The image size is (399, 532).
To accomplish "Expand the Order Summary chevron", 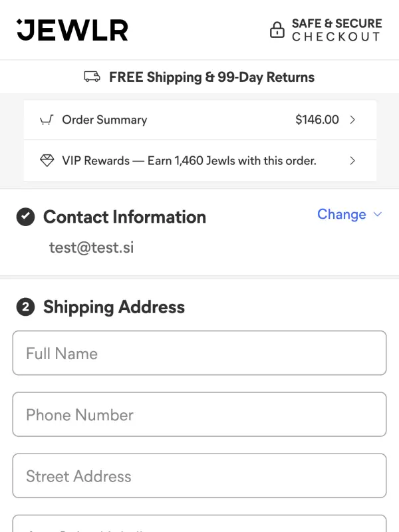I will pos(352,120).
